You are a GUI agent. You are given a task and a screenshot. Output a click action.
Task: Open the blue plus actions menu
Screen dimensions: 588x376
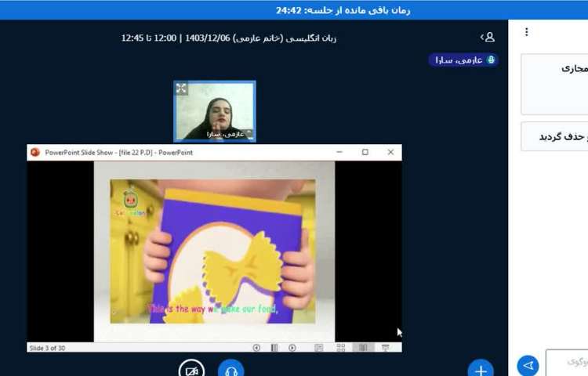click(x=480, y=369)
